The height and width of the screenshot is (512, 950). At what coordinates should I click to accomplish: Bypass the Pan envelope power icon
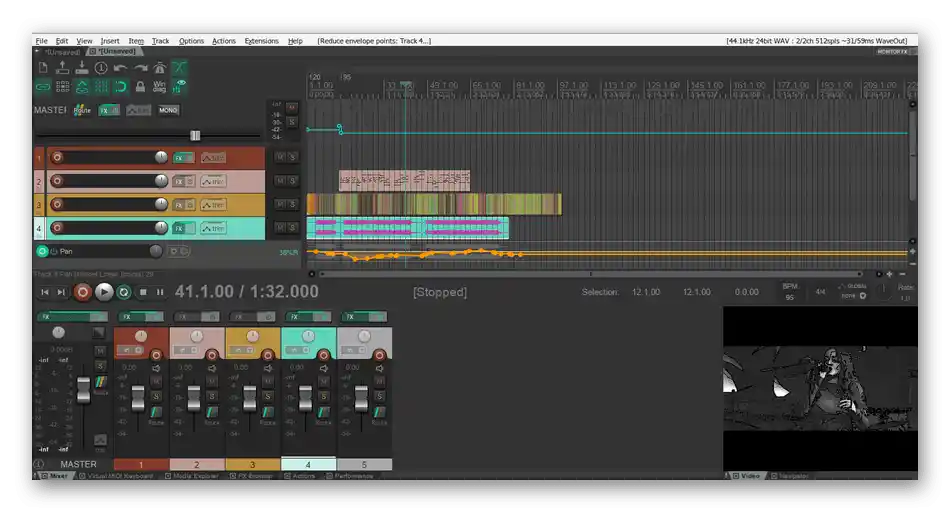tap(53, 251)
